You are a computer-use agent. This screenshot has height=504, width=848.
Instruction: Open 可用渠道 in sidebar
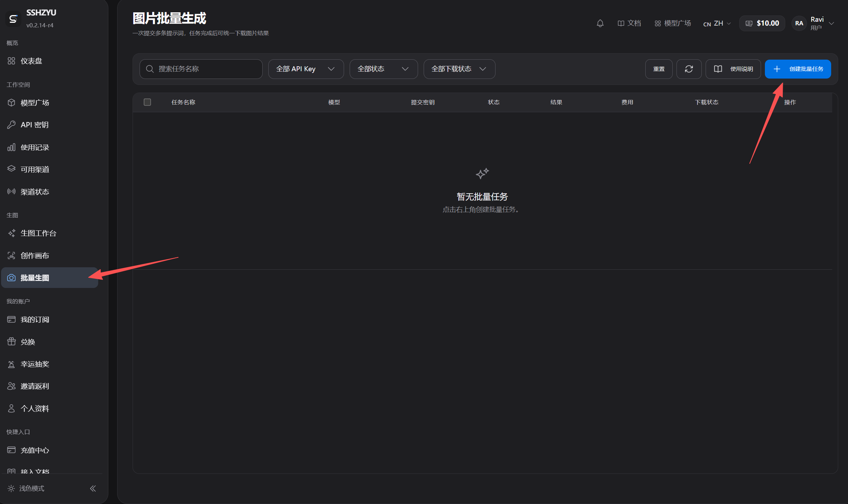coord(49,169)
